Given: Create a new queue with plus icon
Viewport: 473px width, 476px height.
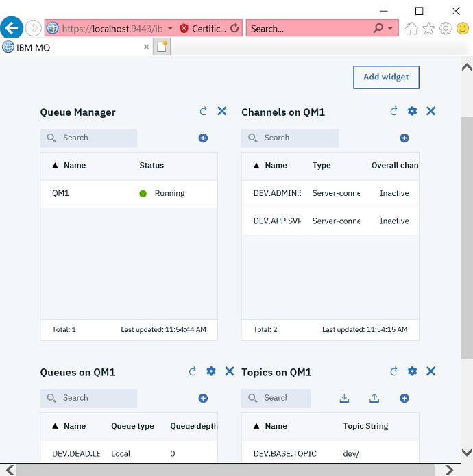Looking at the screenshot, I should pos(203,399).
